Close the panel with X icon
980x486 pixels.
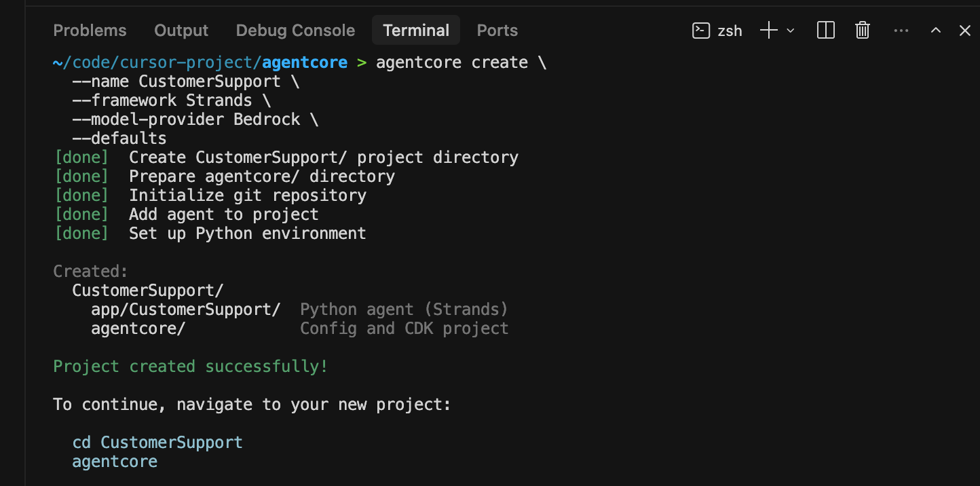coord(964,31)
